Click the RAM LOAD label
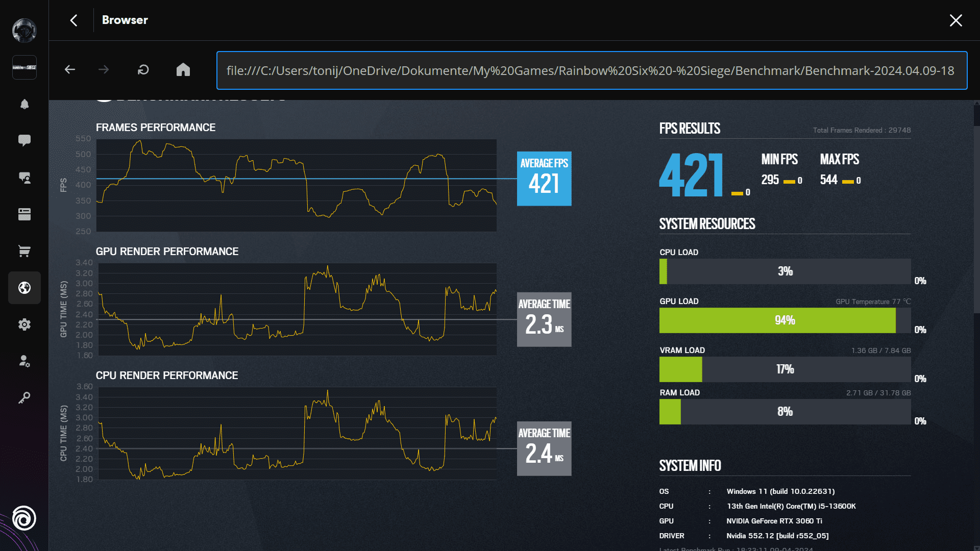The image size is (980, 551). 680,393
